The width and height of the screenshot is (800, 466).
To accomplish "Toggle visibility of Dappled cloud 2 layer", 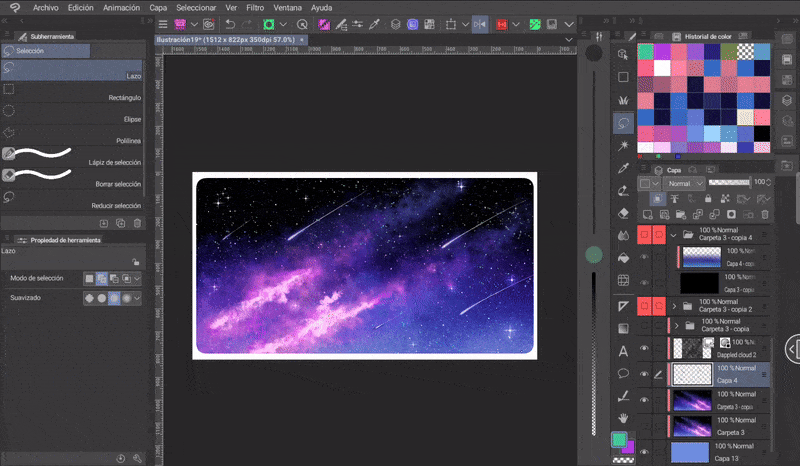I will (644, 348).
